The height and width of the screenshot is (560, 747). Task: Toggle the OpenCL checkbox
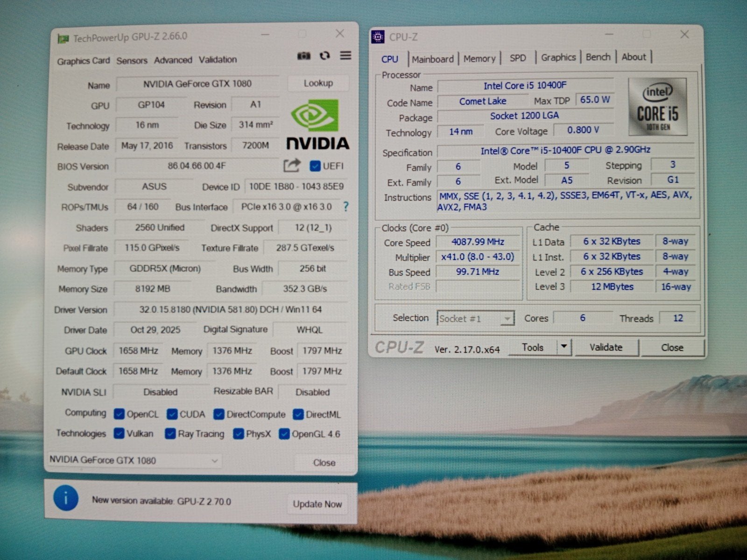[x=119, y=414]
